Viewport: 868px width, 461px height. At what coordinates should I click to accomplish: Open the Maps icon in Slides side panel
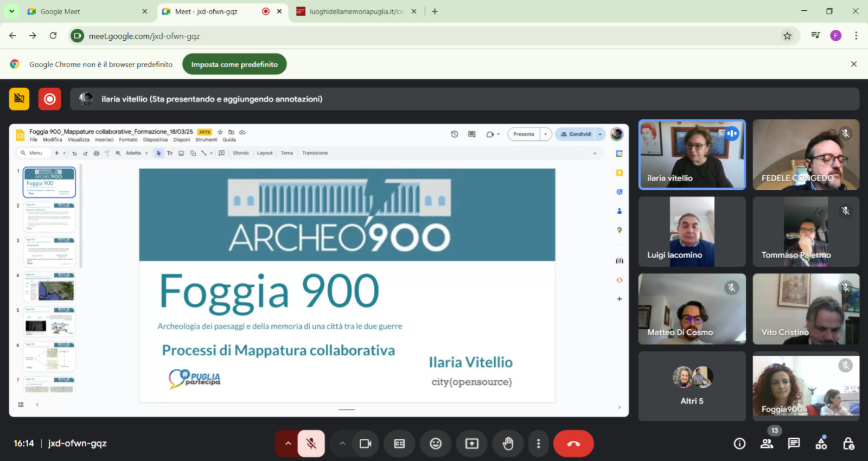619,230
